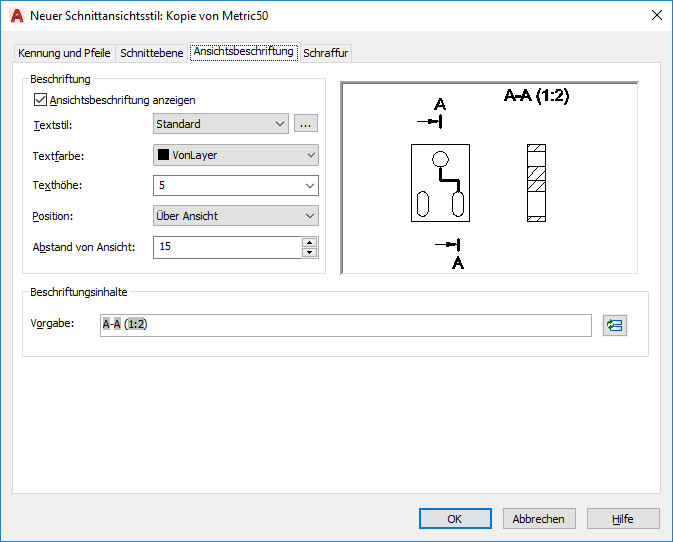Viewport: 673px width, 542px height.
Task: Open the Texthöhe value dropdown
Action: click(236, 185)
